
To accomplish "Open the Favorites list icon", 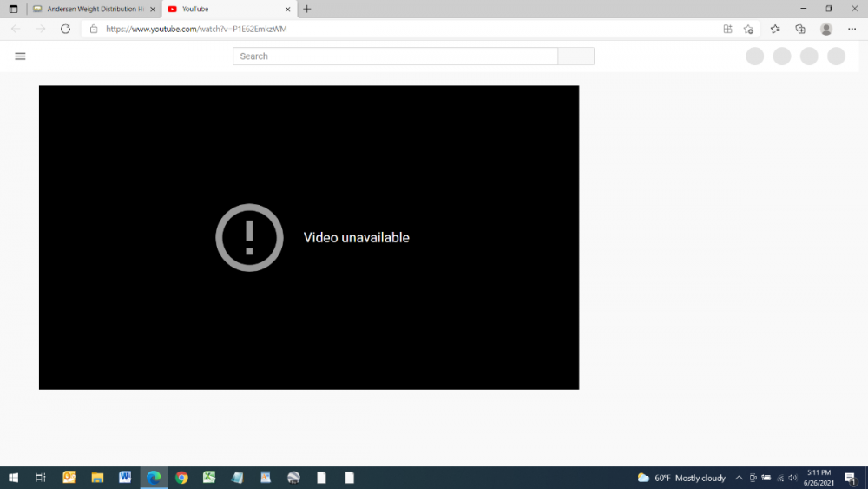I will point(775,29).
